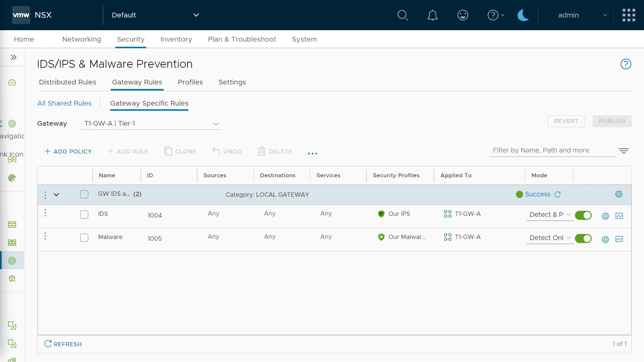This screenshot has height=362, width=644.
Task: Open settings gear for IDS rule
Action: (605, 216)
